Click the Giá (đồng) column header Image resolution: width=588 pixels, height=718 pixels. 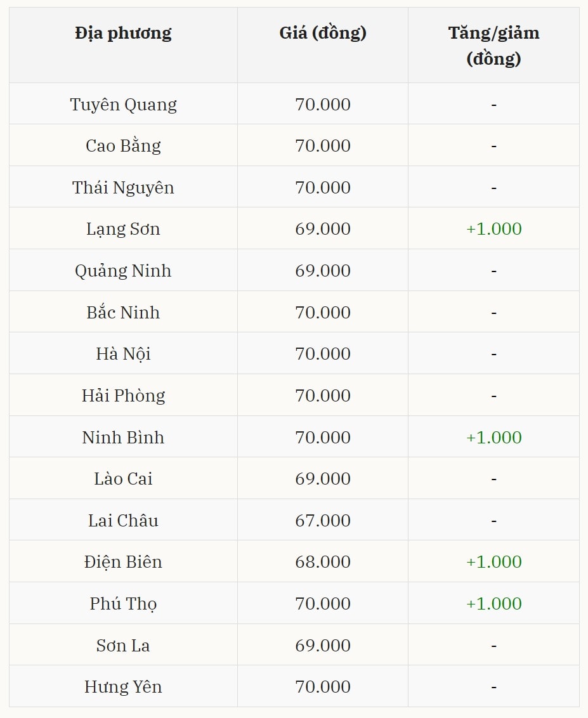click(323, 33)
